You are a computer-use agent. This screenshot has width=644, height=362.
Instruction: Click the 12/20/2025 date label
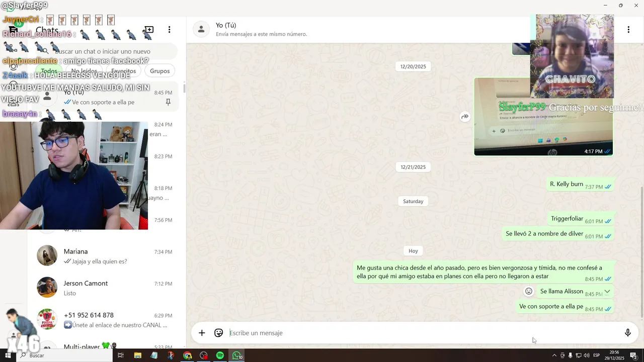pos(413,66)
